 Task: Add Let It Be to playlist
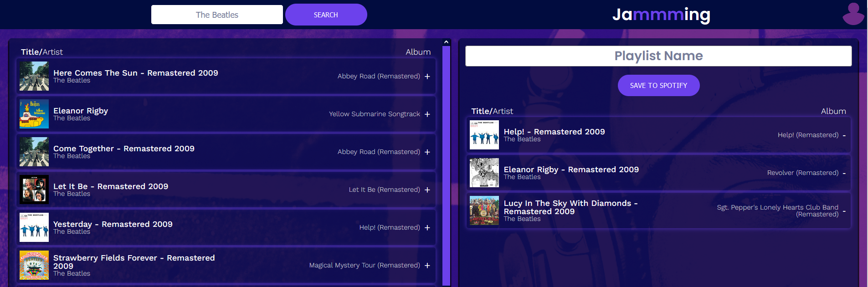coord(427,190)
